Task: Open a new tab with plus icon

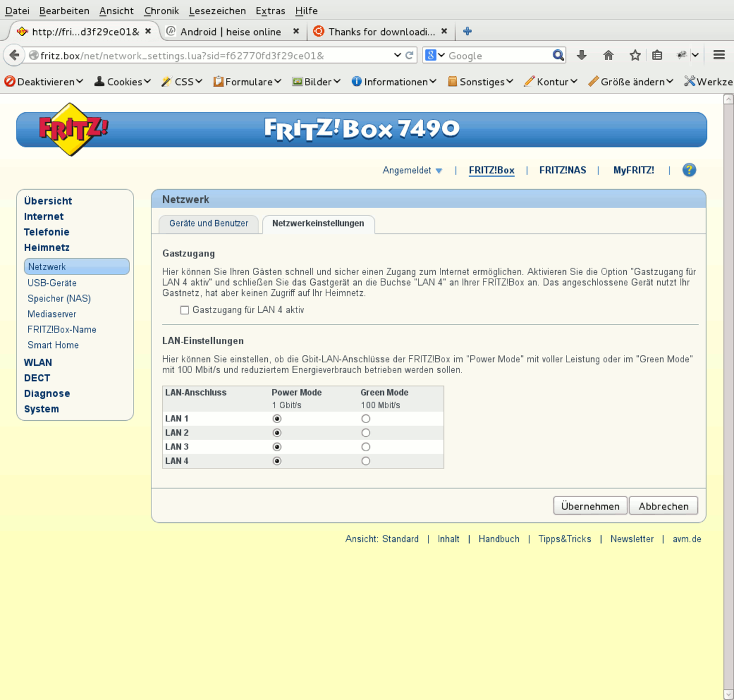Action: pyautogui.click(x=467, y=31)
